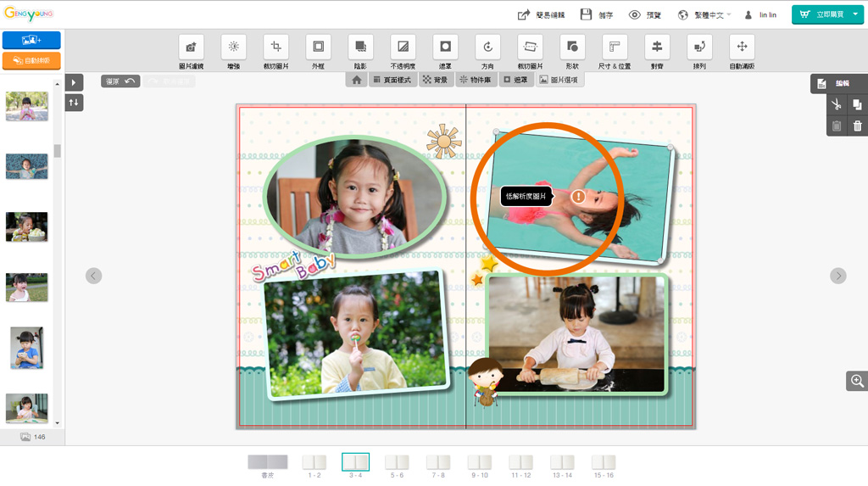868x486 pixels.
Task: Click the delete trash icon
Action: [x=857, y=126]
